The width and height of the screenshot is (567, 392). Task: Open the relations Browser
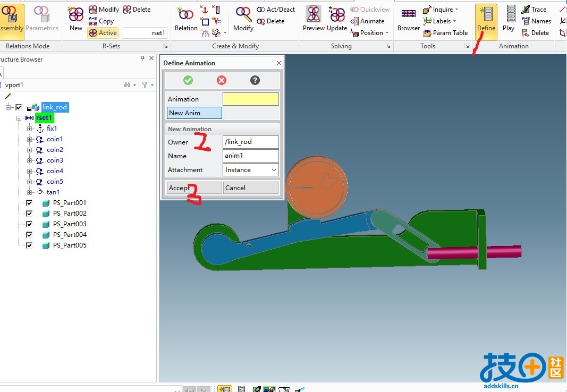click(409, 21)
